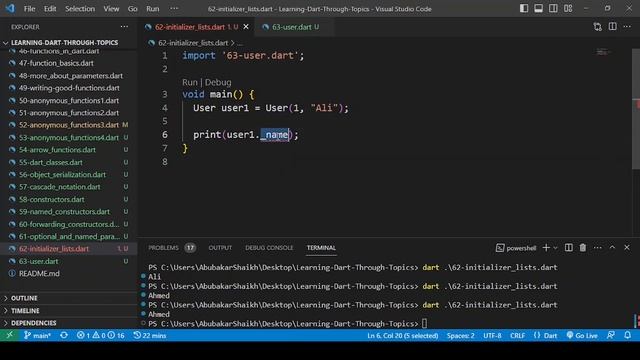Open 49-writing-good-functions.dart file
Screen dimensions: 640x360
point(69,88)
